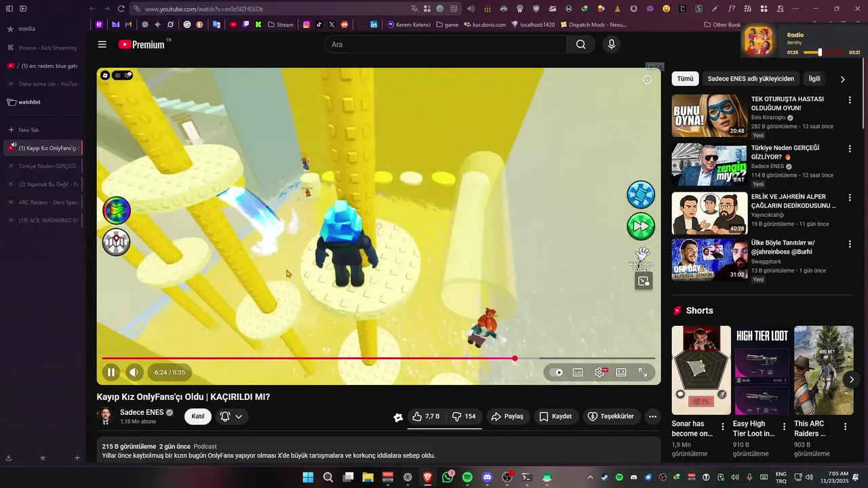868x488 pixels.
Task: Open TEK OTURUŞTA HASTASI OLDUĞUM OYUN thumbnail
Action: tap(709, 116)
